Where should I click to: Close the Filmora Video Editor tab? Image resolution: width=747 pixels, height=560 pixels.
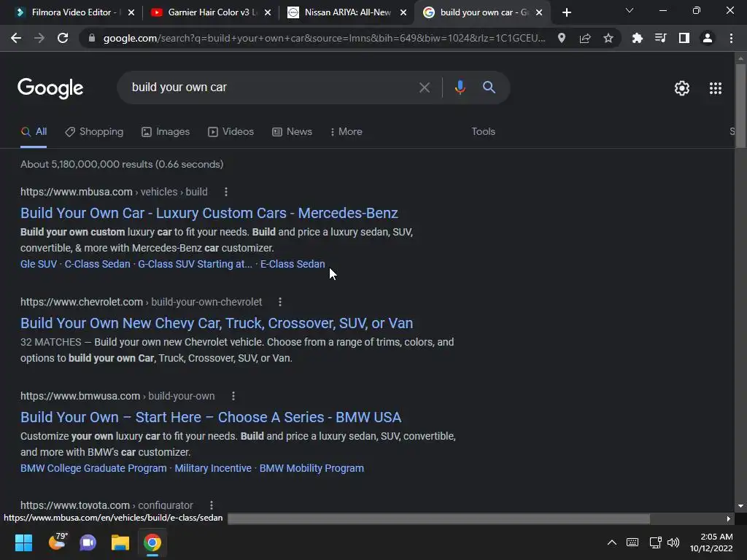131,12
